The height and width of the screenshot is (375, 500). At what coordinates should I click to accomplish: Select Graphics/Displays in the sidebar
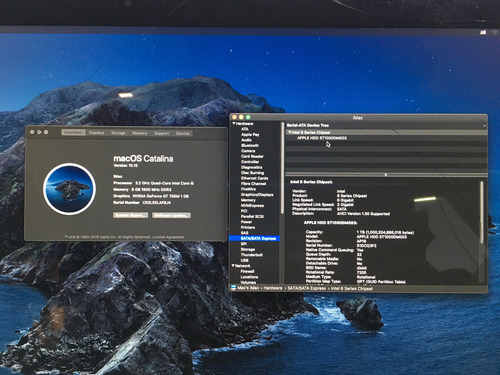257,195
